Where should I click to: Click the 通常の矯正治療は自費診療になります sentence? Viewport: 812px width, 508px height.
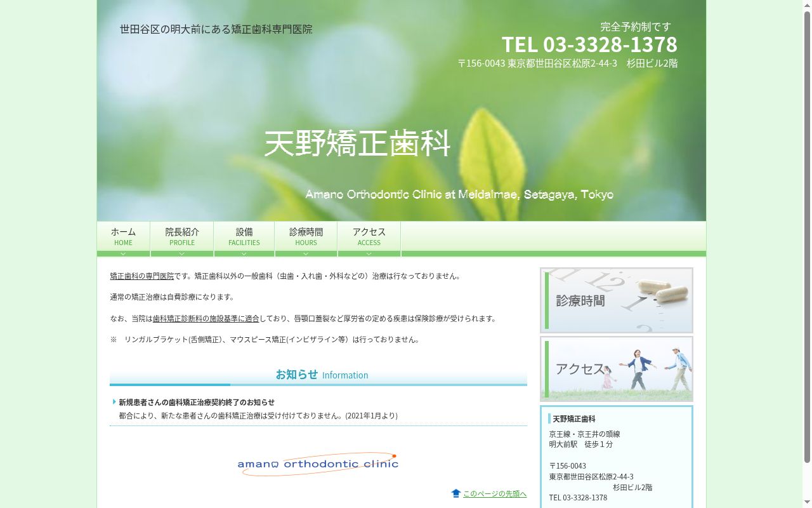point(173,297)
